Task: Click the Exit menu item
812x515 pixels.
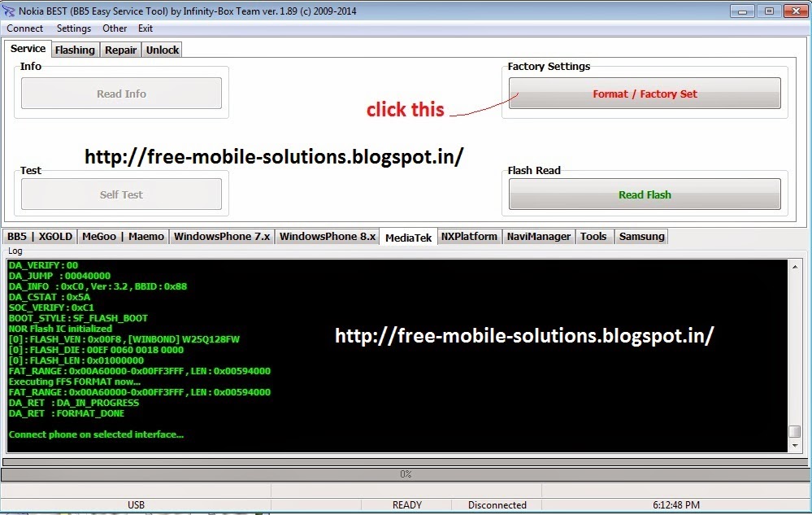Action: click(x=145, y=28)
